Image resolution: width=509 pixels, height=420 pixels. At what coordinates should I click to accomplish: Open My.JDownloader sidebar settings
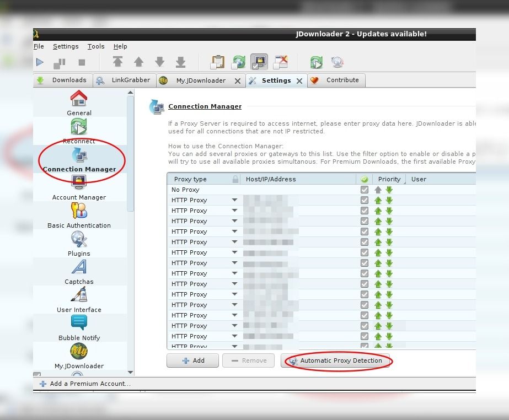79,356
